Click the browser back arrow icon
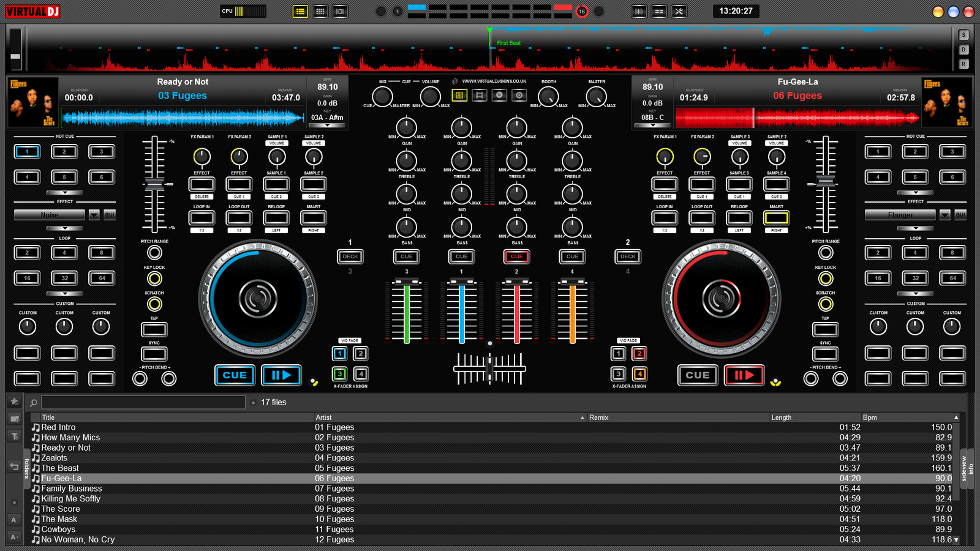 [x=15, y=467]
